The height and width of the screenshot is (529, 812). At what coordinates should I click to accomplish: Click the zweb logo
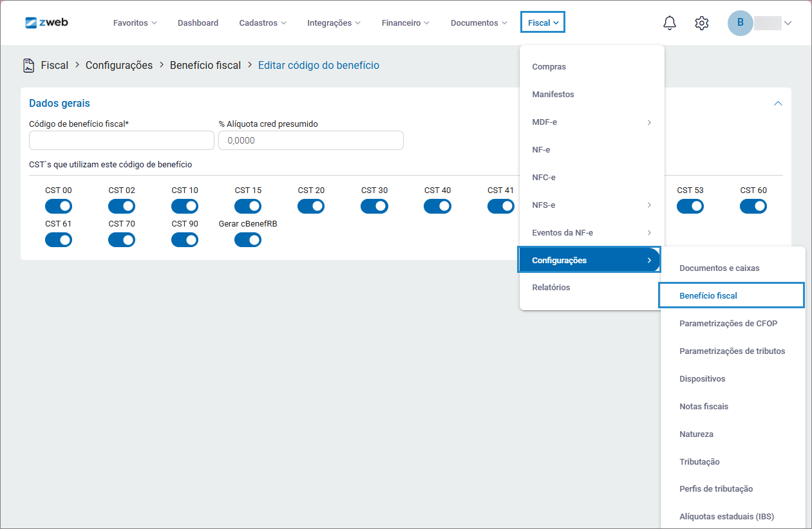(46, 23)
